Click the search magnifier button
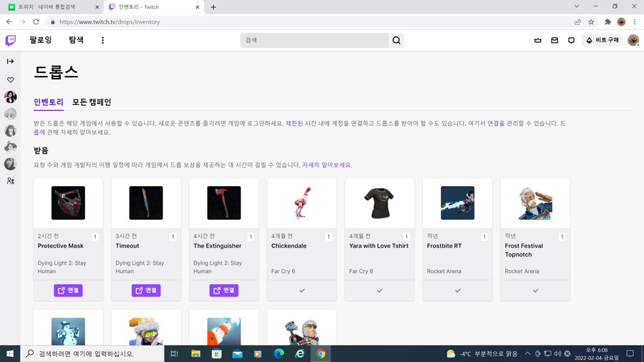This screenshot has height=362, width=644. tap(396, 41)
